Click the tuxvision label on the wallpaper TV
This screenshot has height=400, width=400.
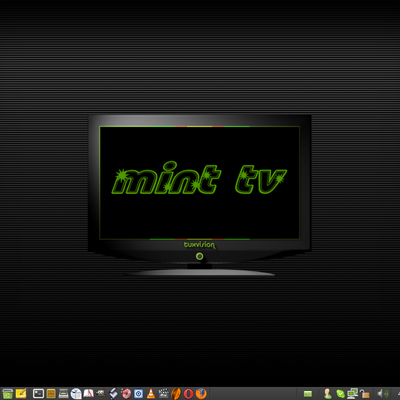(x=200, y=245)
